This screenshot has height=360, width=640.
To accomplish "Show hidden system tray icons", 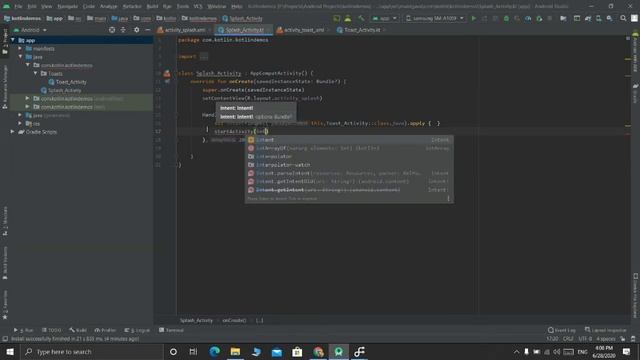I will (x=516, y=351).
